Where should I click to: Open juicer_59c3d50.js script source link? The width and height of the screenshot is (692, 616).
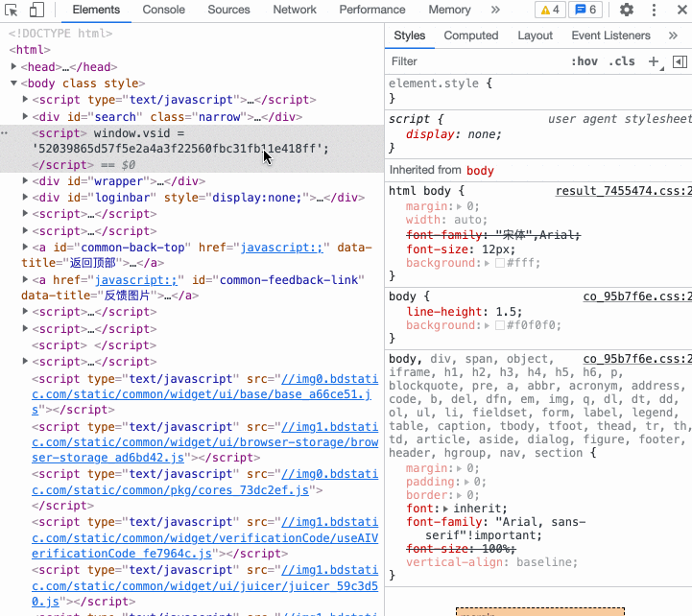point(204,586)
